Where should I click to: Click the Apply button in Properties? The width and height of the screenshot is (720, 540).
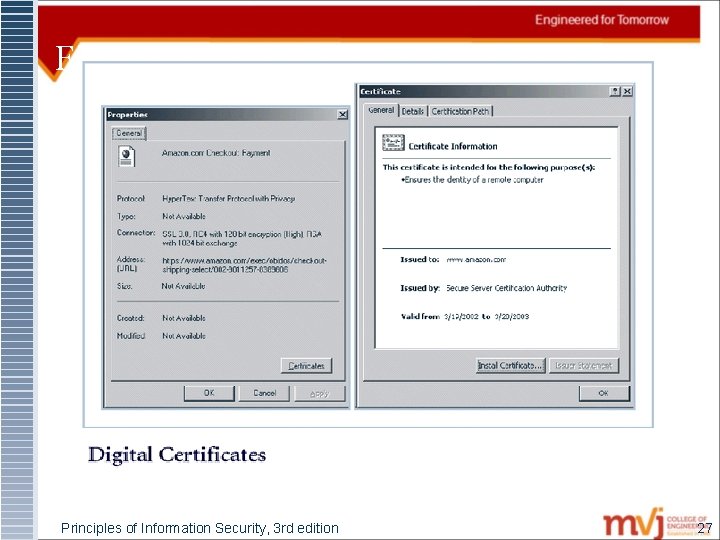pos(320,394)
